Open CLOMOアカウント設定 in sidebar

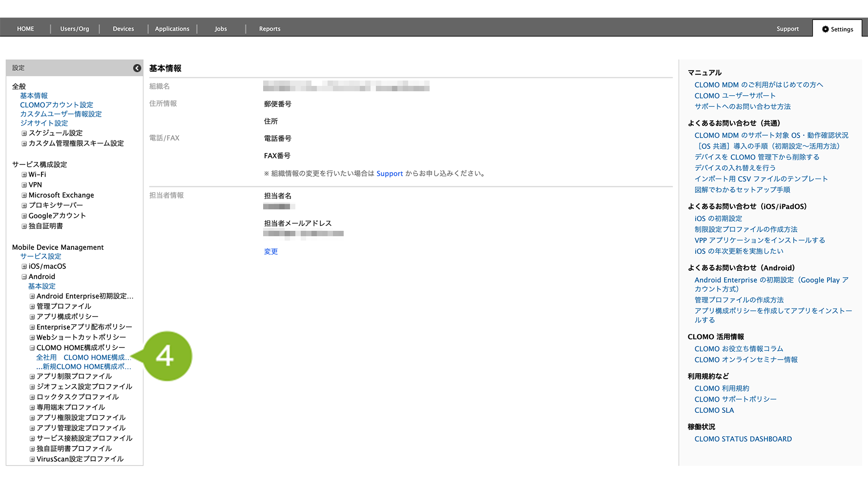point(57,105)
